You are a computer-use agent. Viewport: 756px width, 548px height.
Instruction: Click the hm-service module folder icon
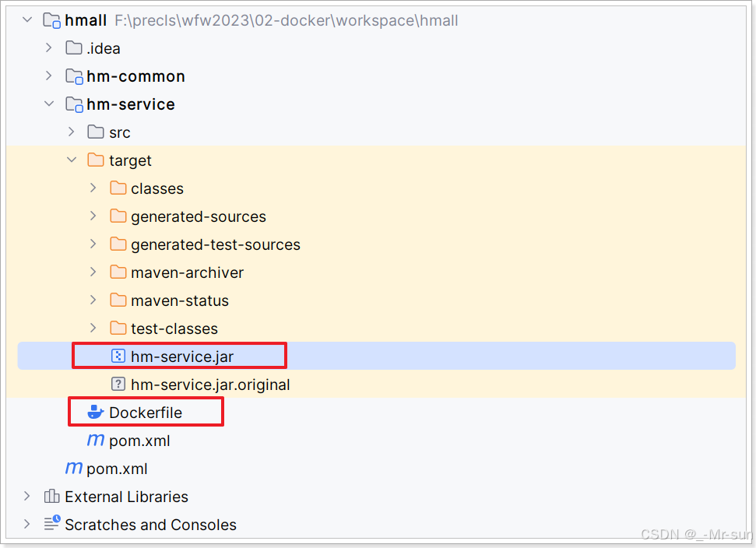pyautogui.click(x=74, y=104)
